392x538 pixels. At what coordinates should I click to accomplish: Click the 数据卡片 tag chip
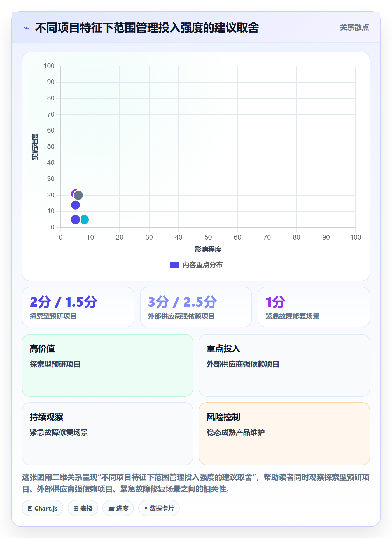(159, 508)
